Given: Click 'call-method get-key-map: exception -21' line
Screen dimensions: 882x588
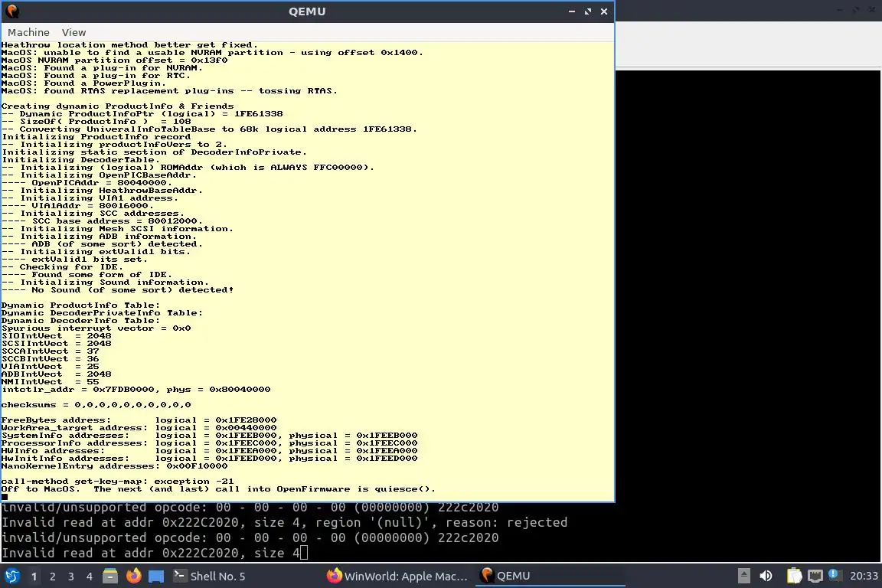Looking at the screenshot, I should (x=117, y=481).
